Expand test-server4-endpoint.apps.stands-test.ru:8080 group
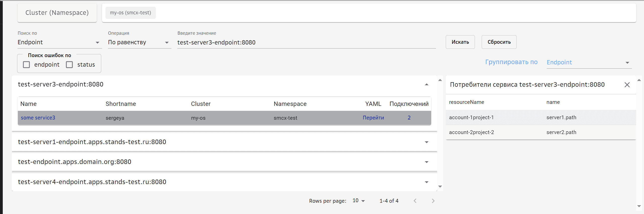The image size is (644, 214). [426, 182]
